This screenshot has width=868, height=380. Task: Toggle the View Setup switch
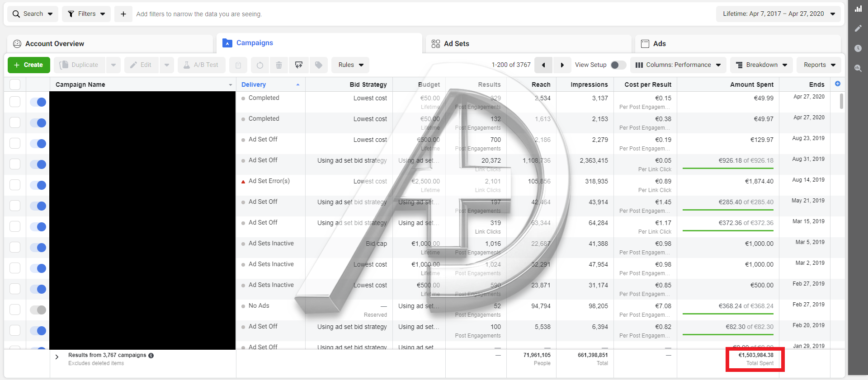click(618, 65)
